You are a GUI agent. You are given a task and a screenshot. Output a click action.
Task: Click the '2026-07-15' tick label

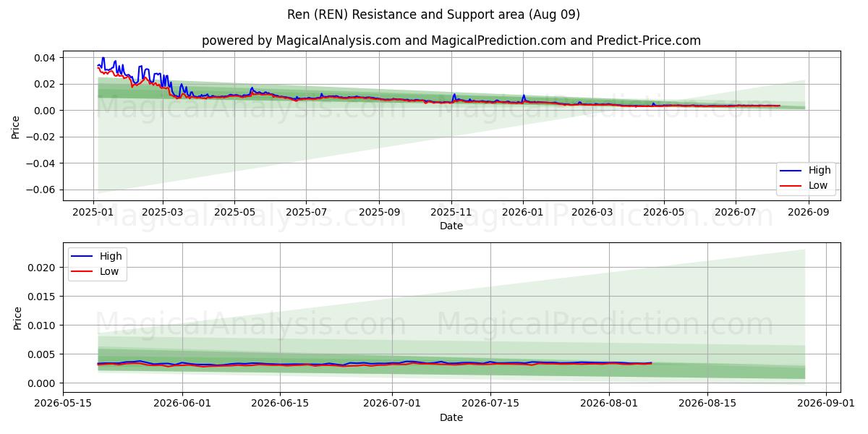point(490,404)
